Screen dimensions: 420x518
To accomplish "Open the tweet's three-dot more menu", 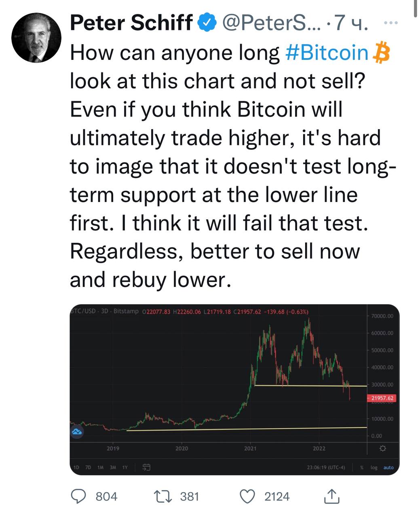I will (x=391, y=23).
